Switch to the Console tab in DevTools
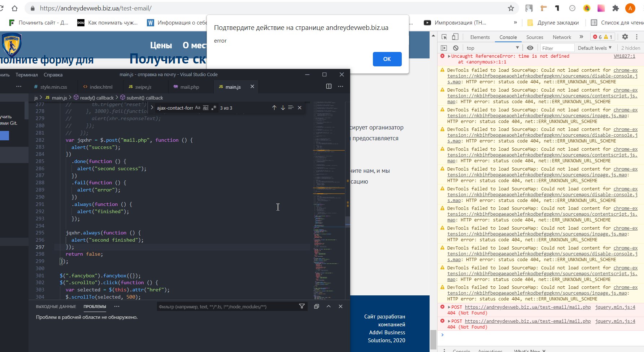Image resolution: width=644 pixels, height=352 pixels. tap(508, 37)
